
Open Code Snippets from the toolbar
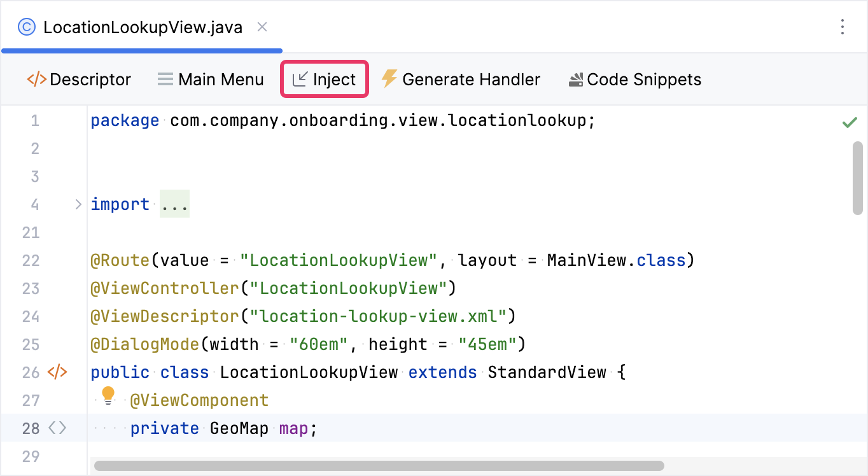[634, 80]
